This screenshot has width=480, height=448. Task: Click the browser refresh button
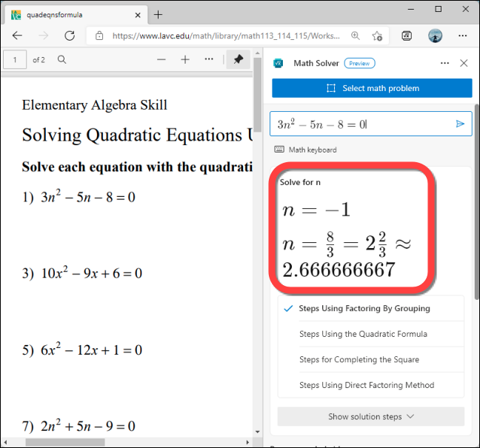click(x=70, y=36)
